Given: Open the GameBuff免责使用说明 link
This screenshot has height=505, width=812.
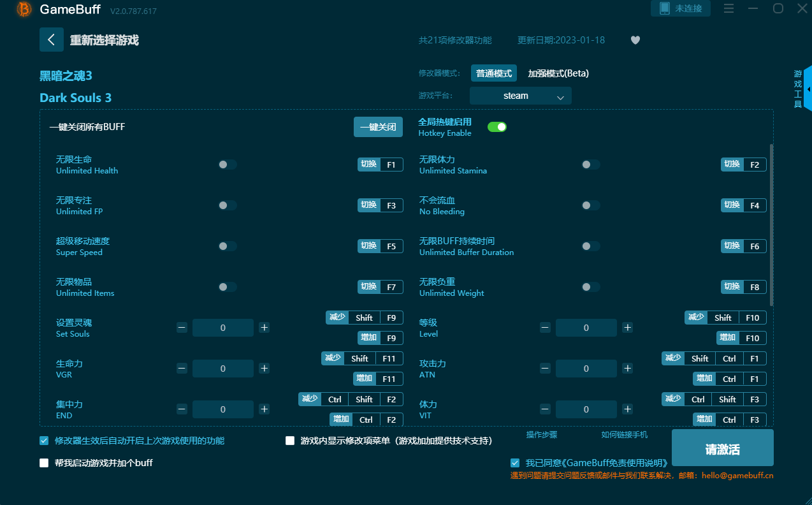Looking at the screenshot, I should click(x=616, y=463).
